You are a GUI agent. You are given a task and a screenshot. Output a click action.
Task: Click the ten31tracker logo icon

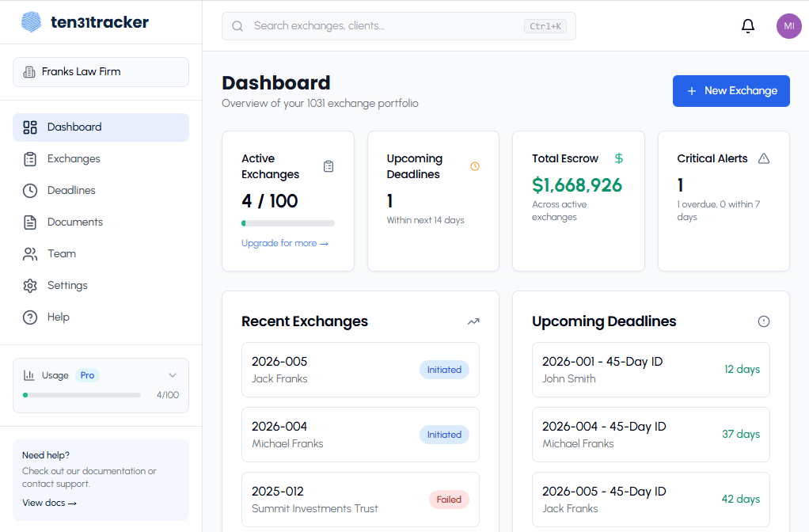tap(29, 21)
